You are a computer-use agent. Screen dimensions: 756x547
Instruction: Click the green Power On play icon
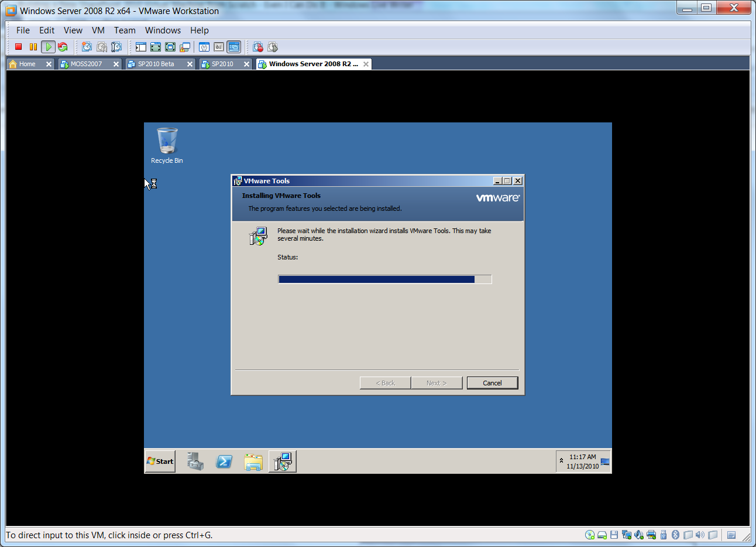click(49, 47)
